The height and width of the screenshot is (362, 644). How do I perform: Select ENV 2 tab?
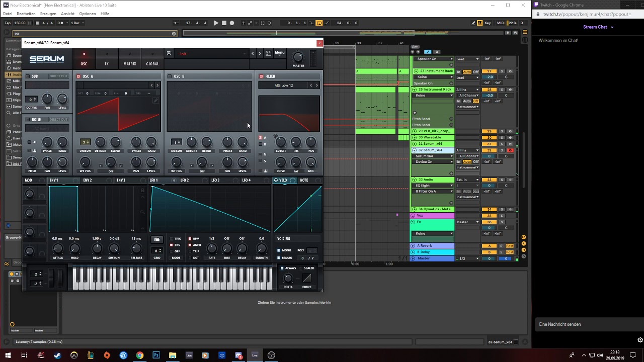(88, 180)
